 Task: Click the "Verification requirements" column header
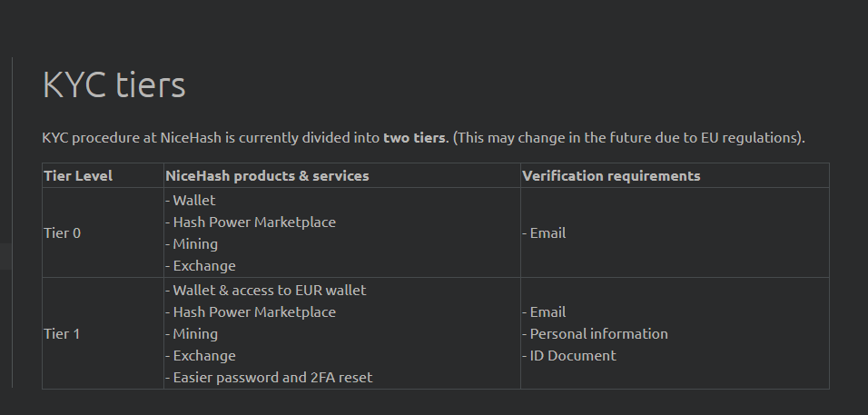click(x=611, y=175)
